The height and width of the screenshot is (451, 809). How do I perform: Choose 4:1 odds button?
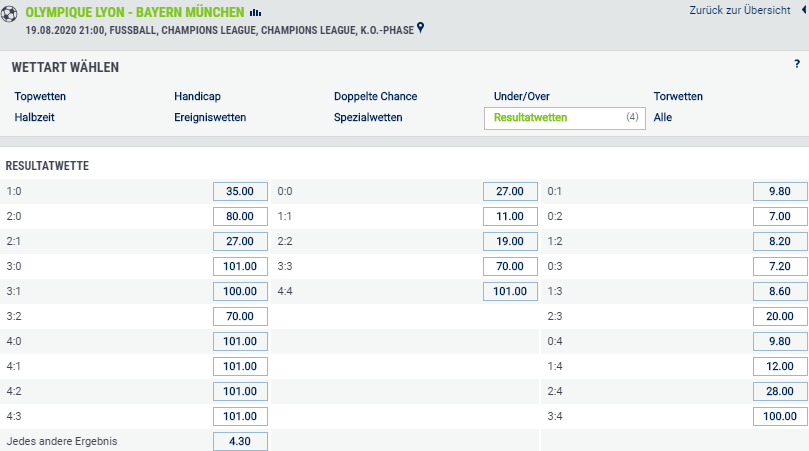pyautogui.click(x=240, y=366)
